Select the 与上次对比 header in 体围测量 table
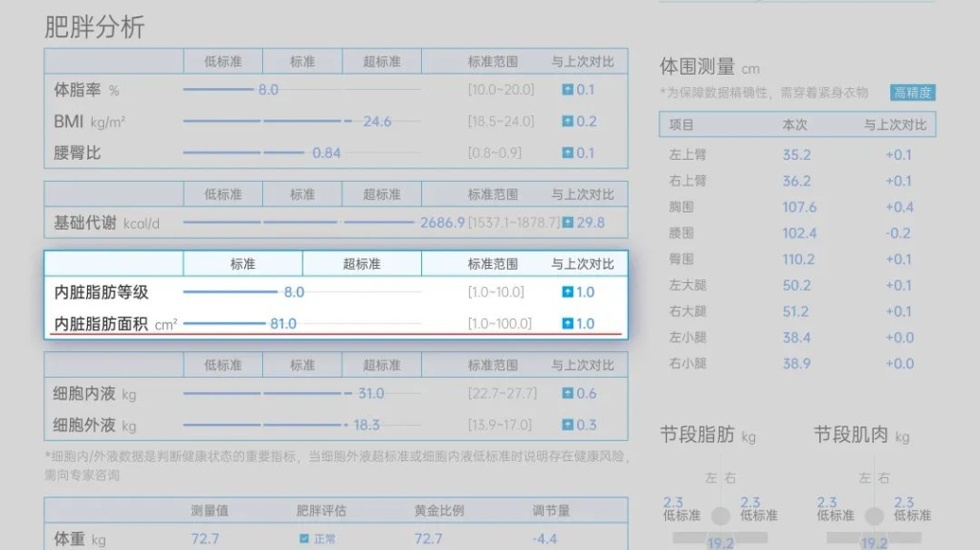 (894, 125)
